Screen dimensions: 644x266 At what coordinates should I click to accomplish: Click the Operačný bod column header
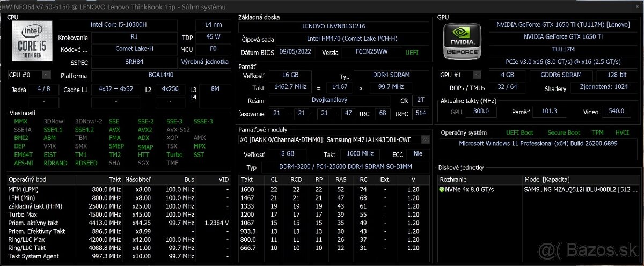27,179
